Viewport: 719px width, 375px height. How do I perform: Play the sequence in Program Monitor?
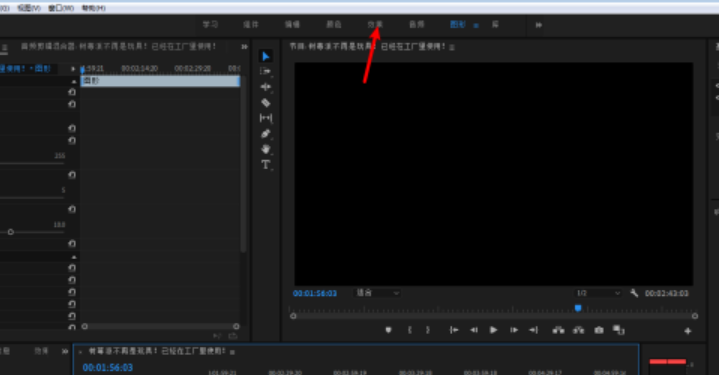point(493,330)
